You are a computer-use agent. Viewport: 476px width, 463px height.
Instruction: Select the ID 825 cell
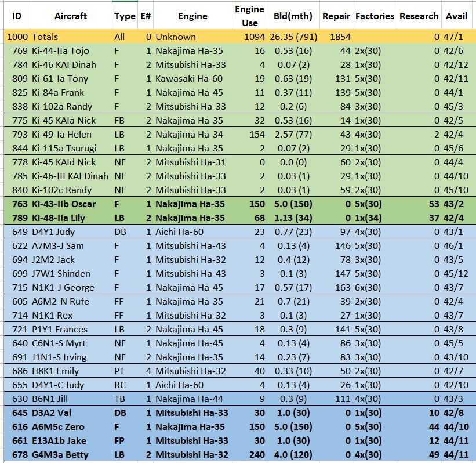17,93
